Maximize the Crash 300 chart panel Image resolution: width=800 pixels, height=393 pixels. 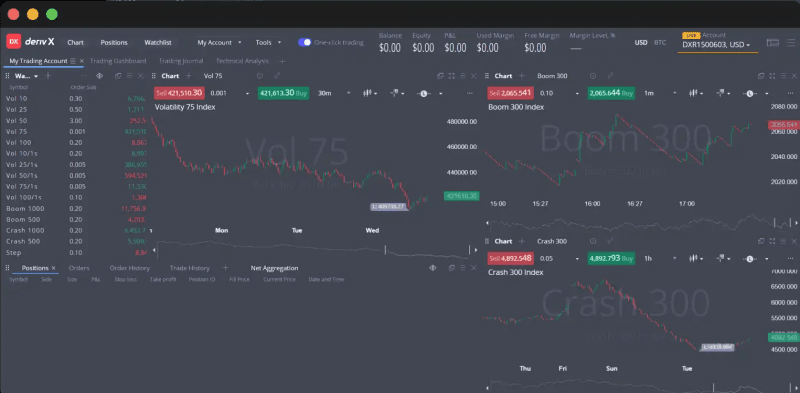772,241
